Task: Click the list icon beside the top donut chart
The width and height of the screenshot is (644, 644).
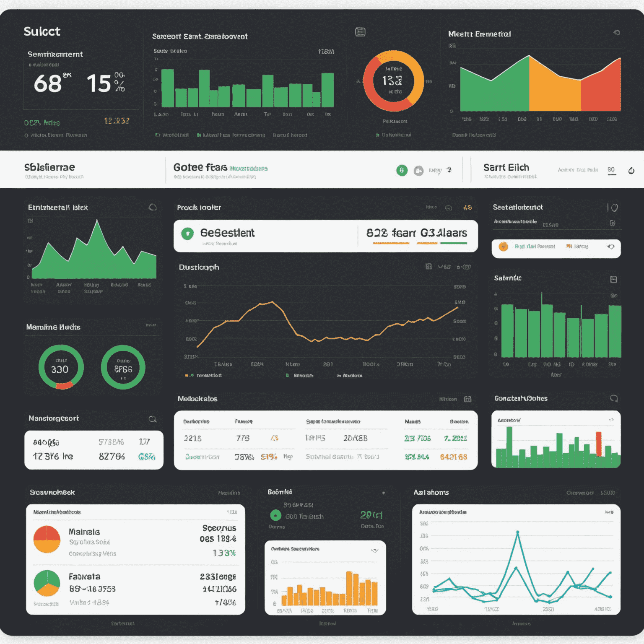Action: [x=360, y=32]
